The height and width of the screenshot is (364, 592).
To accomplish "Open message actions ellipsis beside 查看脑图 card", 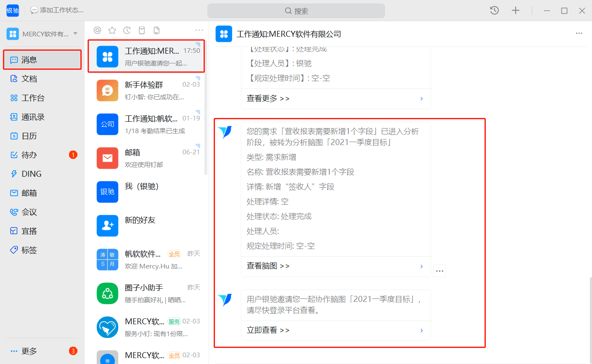I will click(x=440, y=271).
